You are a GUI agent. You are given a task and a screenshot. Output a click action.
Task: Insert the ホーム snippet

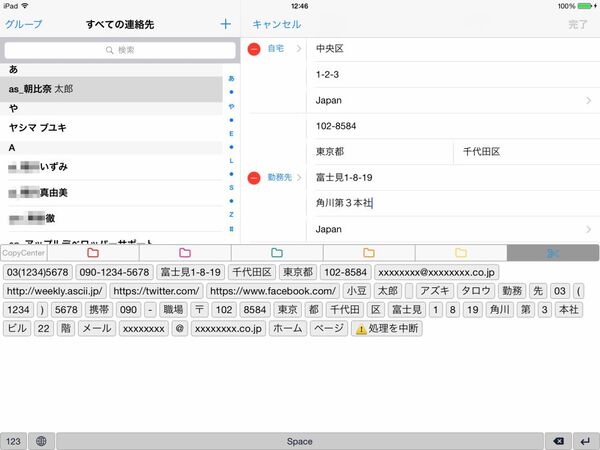pos(288,328)
